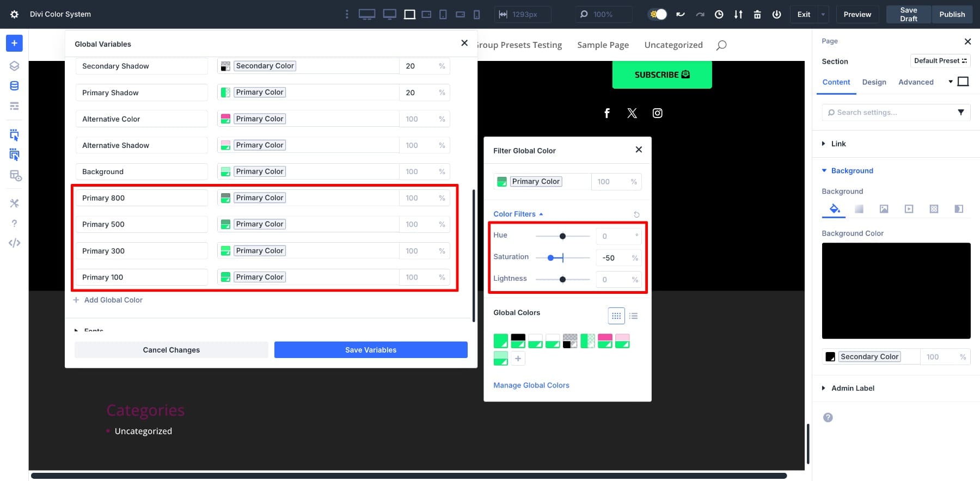Open the search settings filter dropdown
Image resolution: width=980 pixels, height=481 pixels.
pyautogui.click(x=961, y=112)
